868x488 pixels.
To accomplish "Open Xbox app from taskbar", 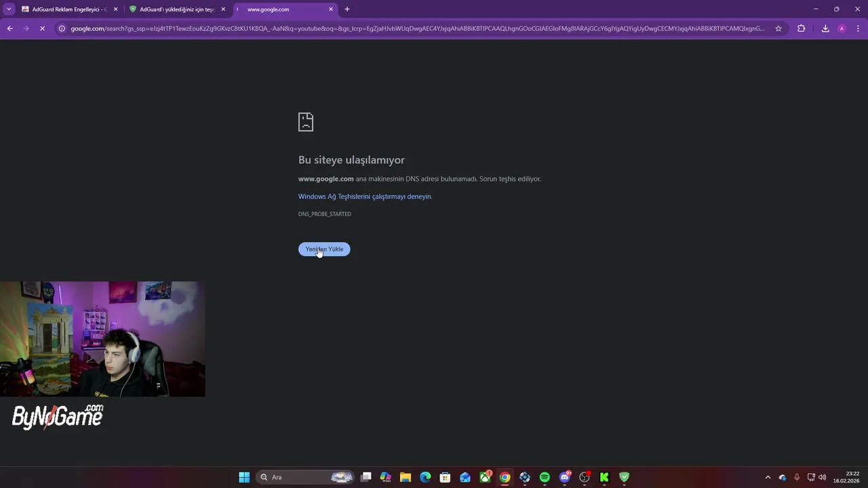I will pos(485,477).
